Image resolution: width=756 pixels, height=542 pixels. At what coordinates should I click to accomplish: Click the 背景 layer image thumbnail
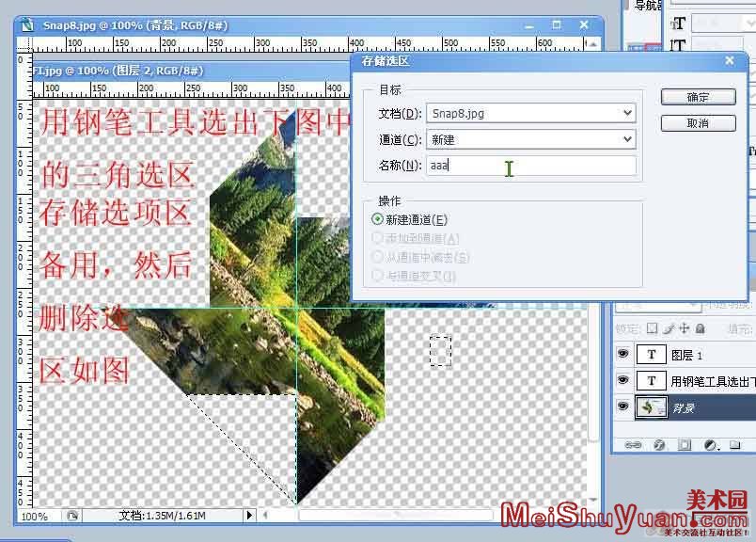point(652,407)
